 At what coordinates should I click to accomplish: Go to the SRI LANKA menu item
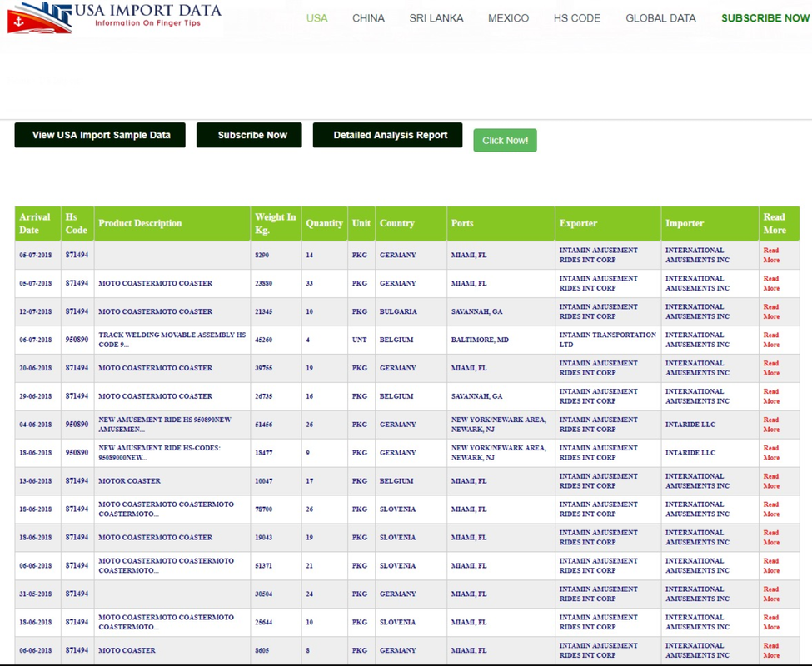tap(436, 18)
